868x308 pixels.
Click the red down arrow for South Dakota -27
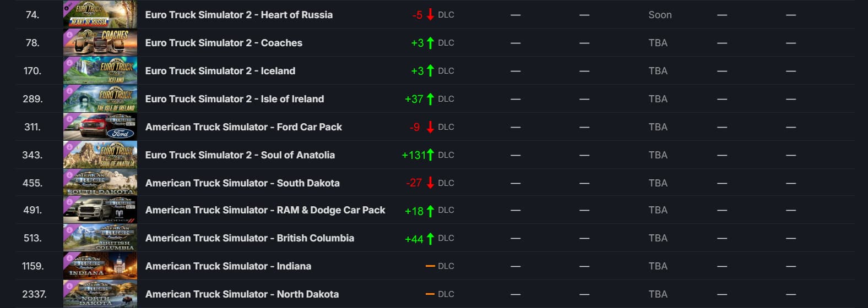click(430, 183)
